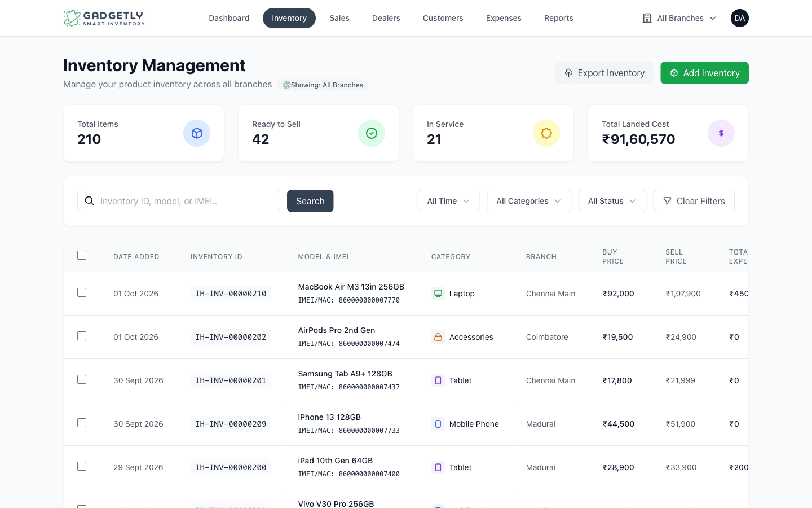This screenshot has width=812, height=508.
Task: Click the Clear Filters button
Action: point(694,201)
